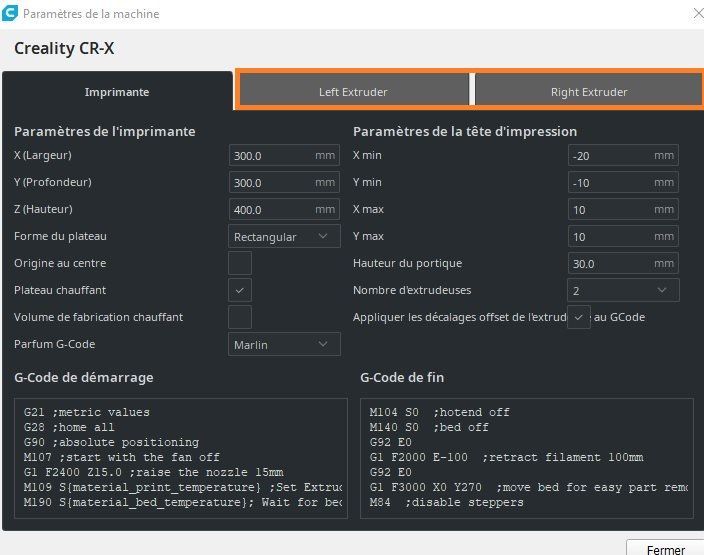Viewport: 704px width, 555px height.
Task: Click the Cura logo icon in title bar
Action: click(x=9, y=13)
